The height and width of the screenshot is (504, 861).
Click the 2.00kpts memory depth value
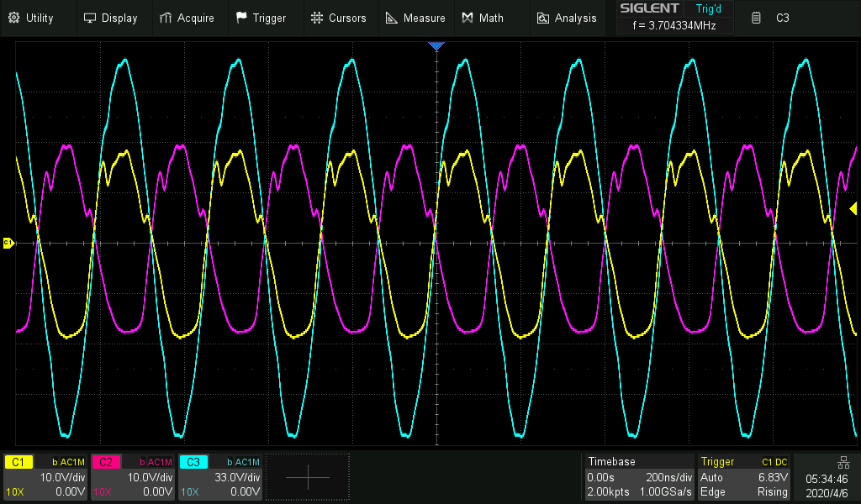click(x=608, y=492)
